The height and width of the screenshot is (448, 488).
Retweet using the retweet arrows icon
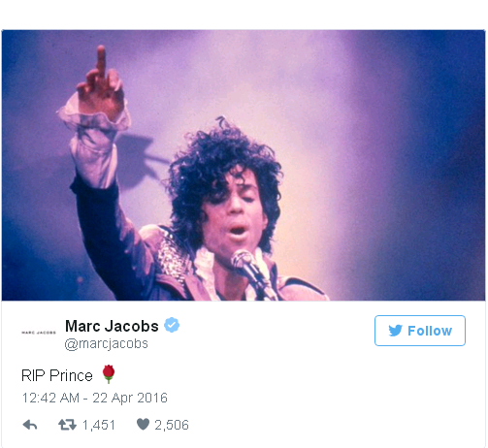coord(67,425)
